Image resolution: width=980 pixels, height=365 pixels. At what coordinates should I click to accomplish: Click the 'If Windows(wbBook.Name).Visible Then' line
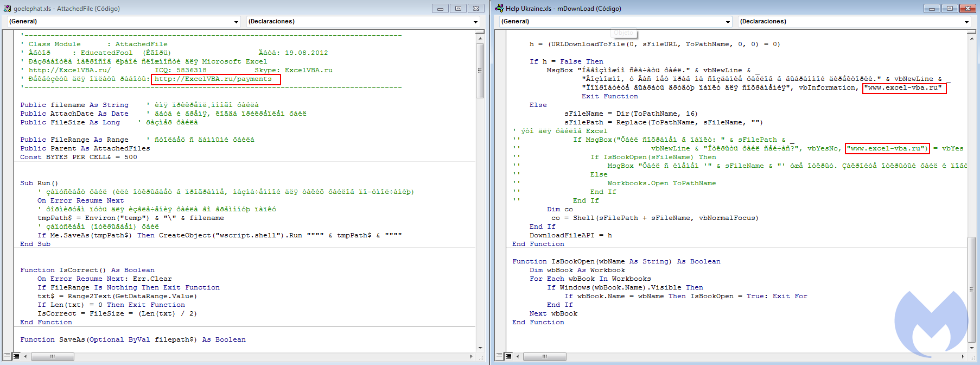(625, 287)
